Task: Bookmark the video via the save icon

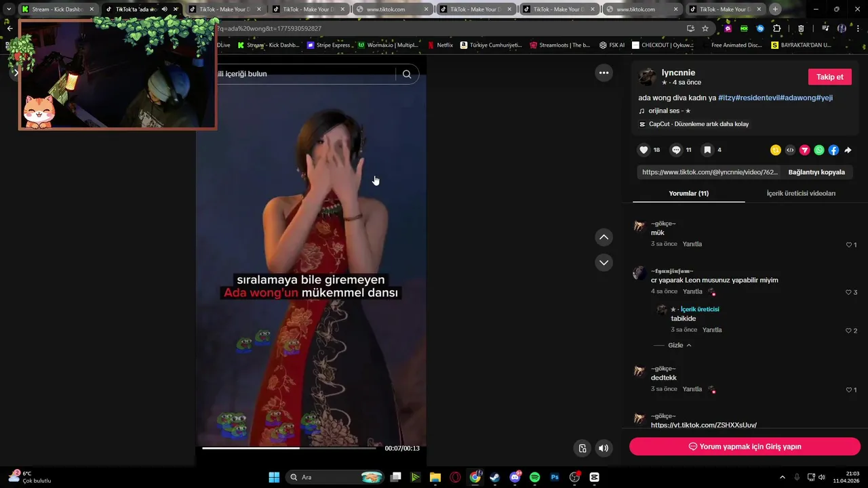Action: 707,150
